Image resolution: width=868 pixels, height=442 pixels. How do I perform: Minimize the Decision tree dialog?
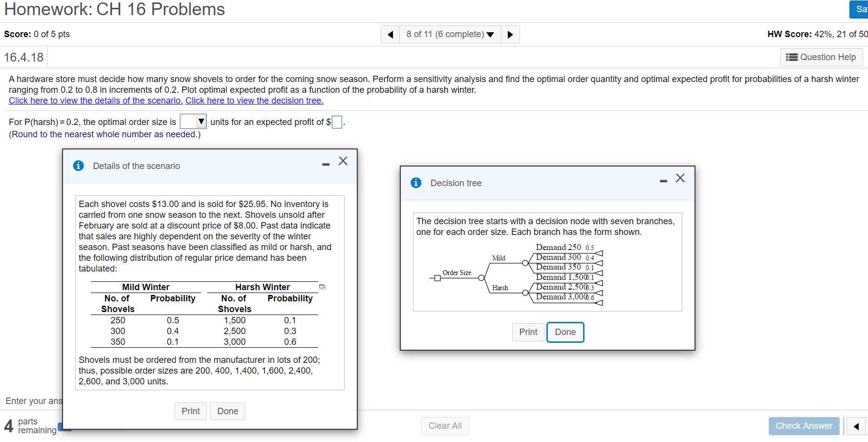click(x=663, y=181)
